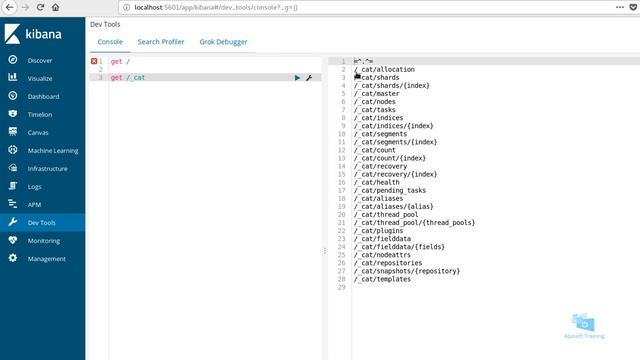The height and width of the screenshot is (360, 640).
Task: View site information icon in address bar
Action: (x=127, y=7)
